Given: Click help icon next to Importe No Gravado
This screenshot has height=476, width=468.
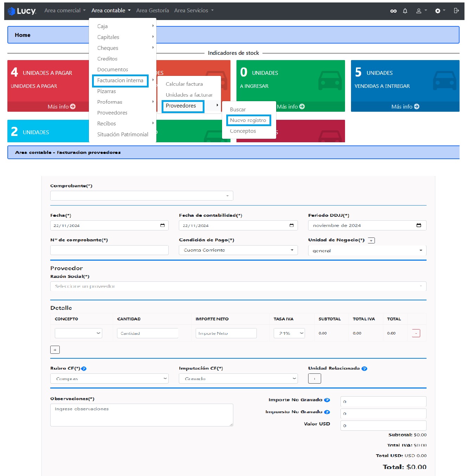Looking at the screenshot, I should click(327, 400).
